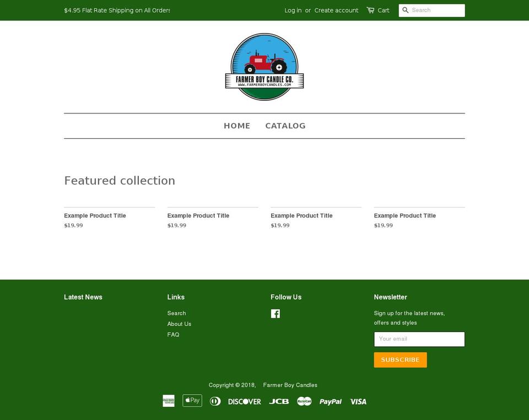Click the Discover payment icon
The width and height of the screenshot is (529, 420).
[x=245, y=401]
